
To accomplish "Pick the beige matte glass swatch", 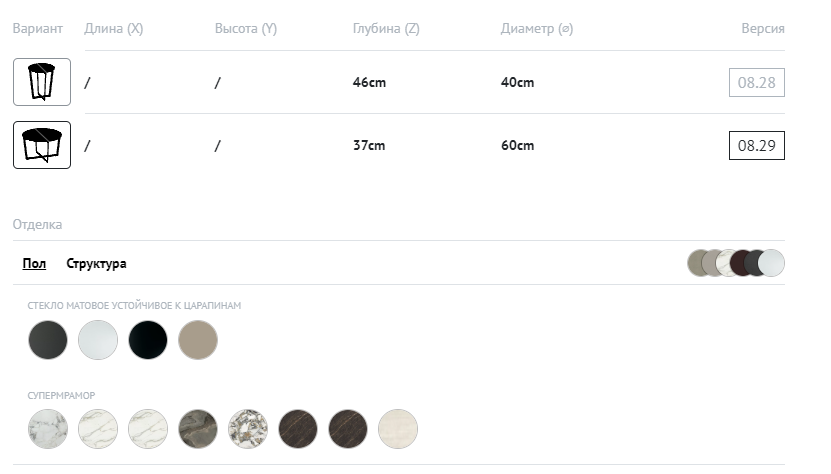I will pyautogui.click(x=198, y=340).
